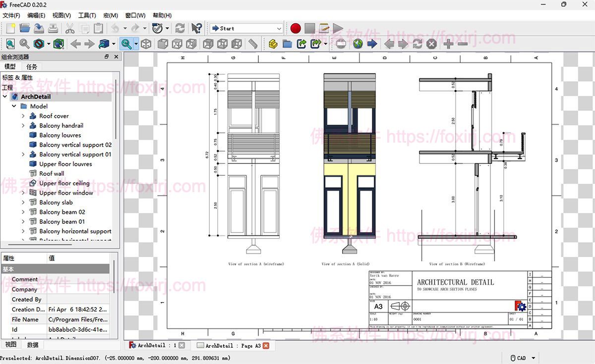This screenshot has width=595, height=364.
Task: Open website with the globe icon
Action: [358, 44]
